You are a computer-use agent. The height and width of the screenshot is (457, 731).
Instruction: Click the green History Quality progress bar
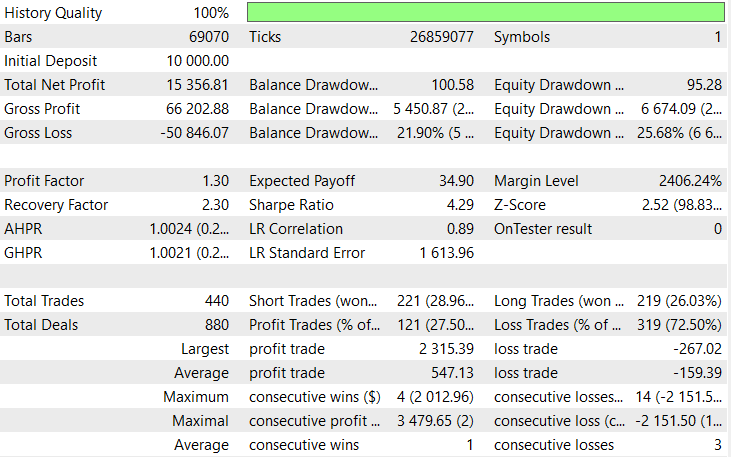pyautogui.click(x=486, y=13)
